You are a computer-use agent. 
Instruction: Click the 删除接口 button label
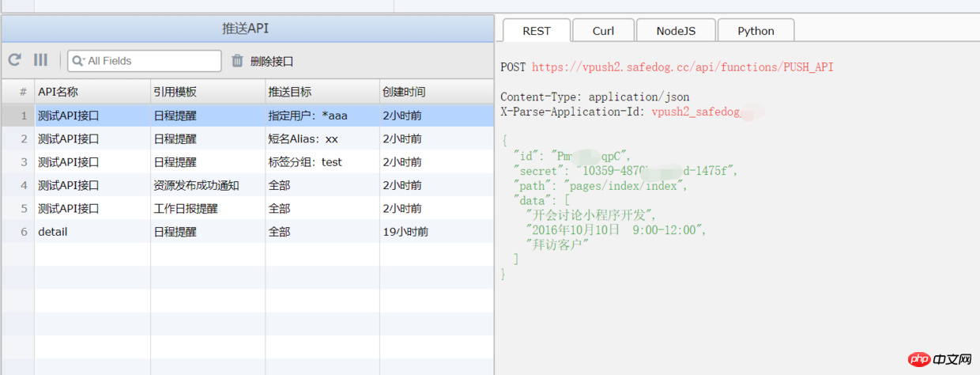click(272, 61)
